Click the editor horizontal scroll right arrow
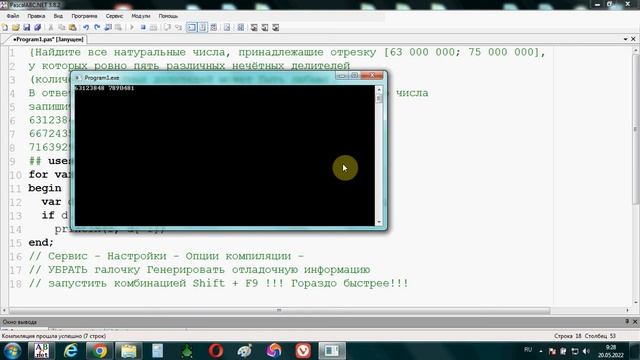This screenshot has height=360, width=640. 628,311
